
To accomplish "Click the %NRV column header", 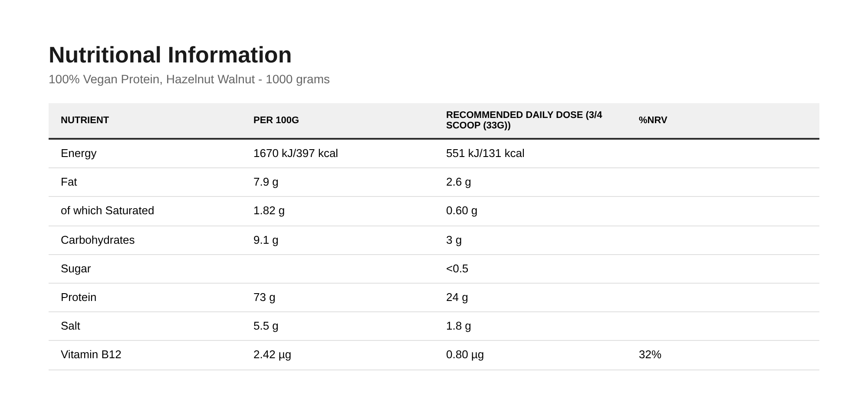I will coord(653,120).
